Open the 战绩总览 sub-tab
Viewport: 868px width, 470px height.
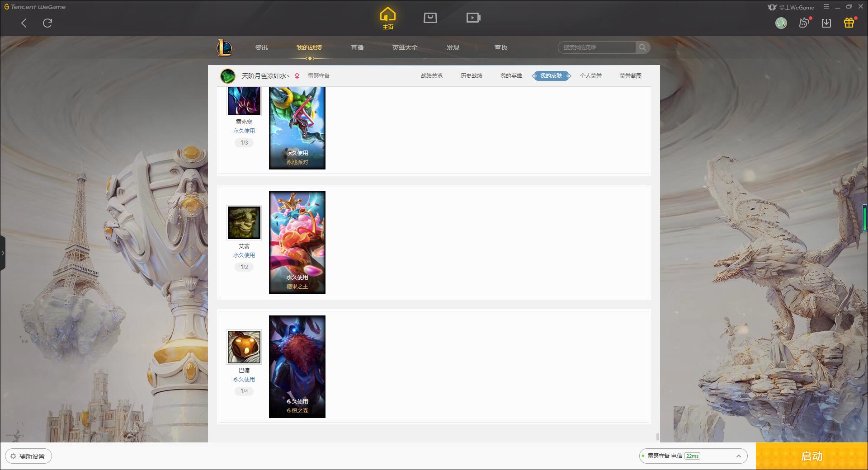(x=432, y=76)
